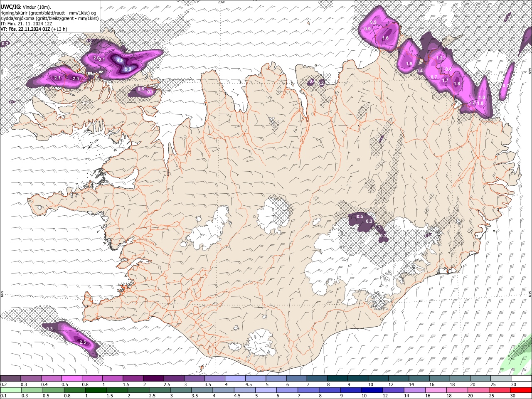
Task: Select the dark teal upper legend swatch at 9
Action: tap(358, 379)
